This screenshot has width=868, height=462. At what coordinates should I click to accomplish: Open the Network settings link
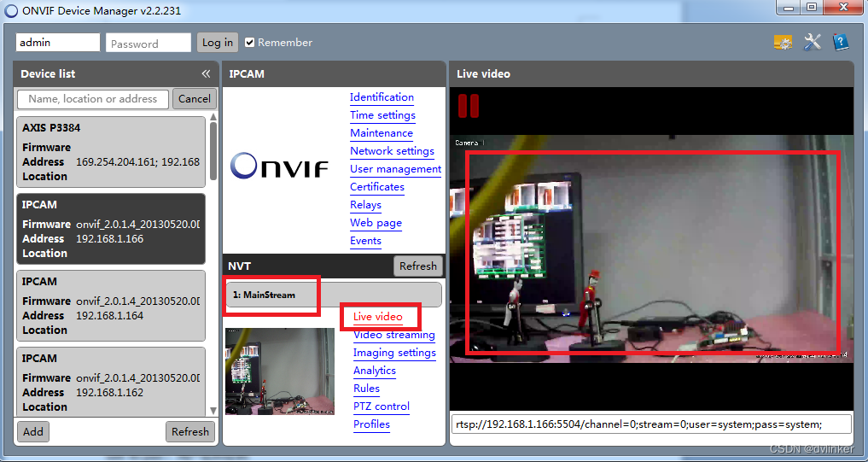click(392, 151)
